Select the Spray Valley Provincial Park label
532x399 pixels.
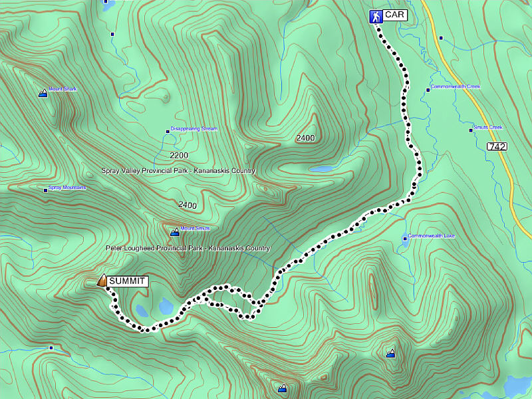(x=178, y=171)
